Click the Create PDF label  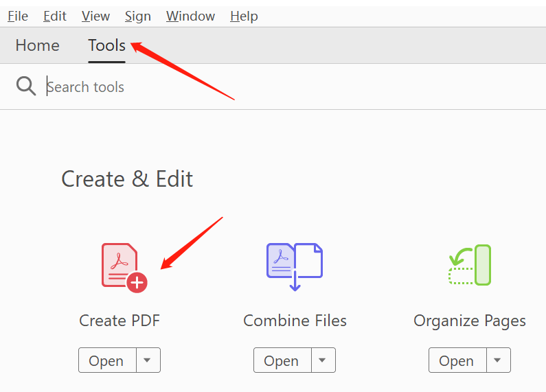tap(120, 321)
